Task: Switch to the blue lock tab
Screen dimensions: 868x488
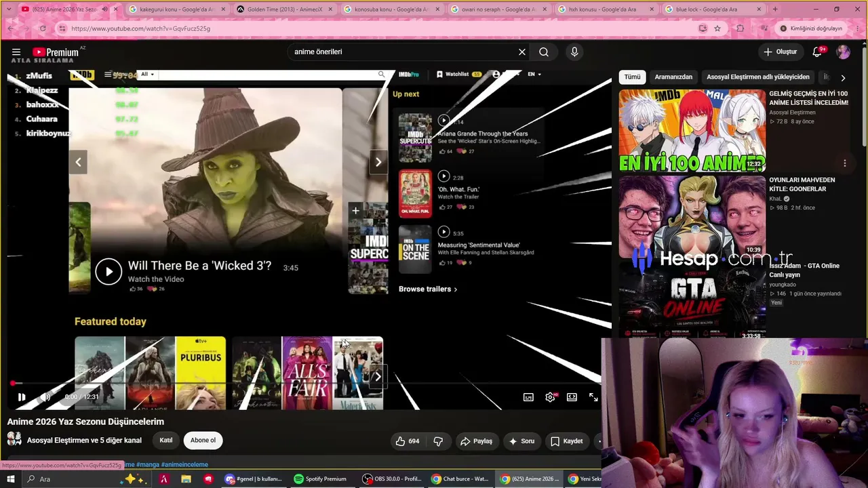Action: [712, 9]
